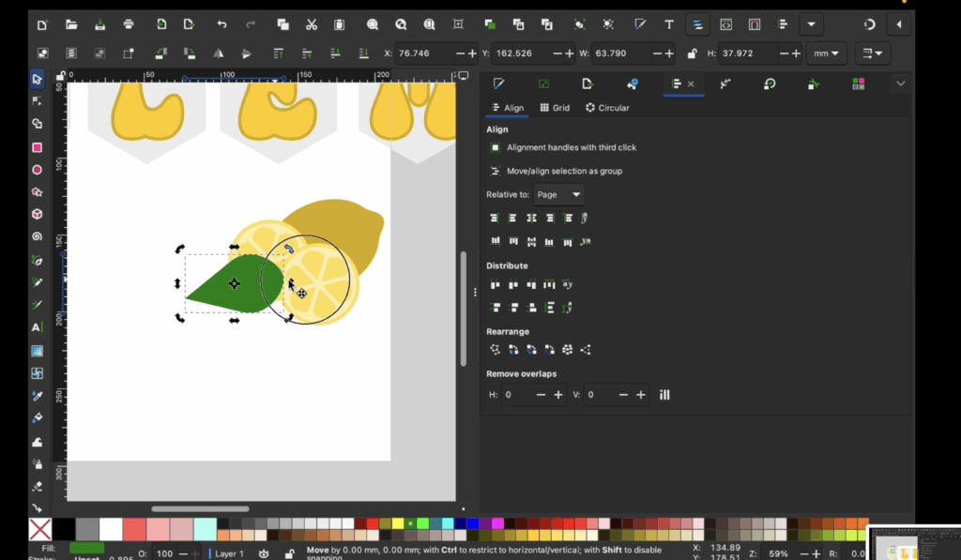Toggle Layer 1 visibility eye
This screenshot has width=961, height=560.
point(264,553)
